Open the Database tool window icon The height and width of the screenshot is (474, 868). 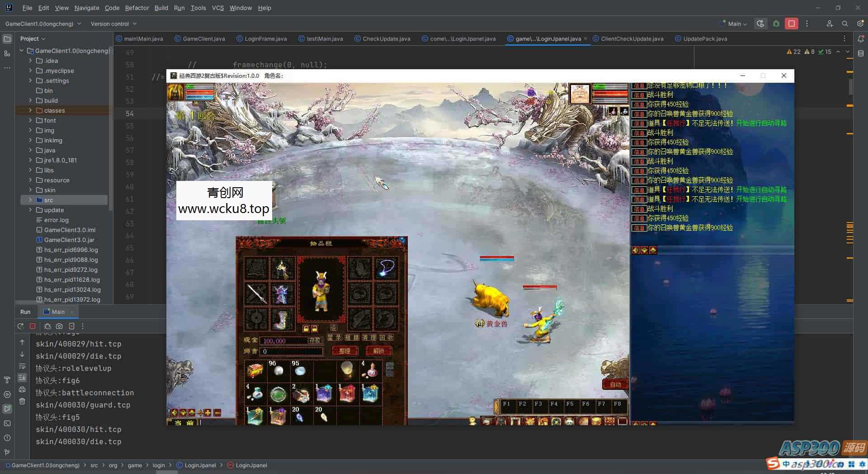pos(861,54)
